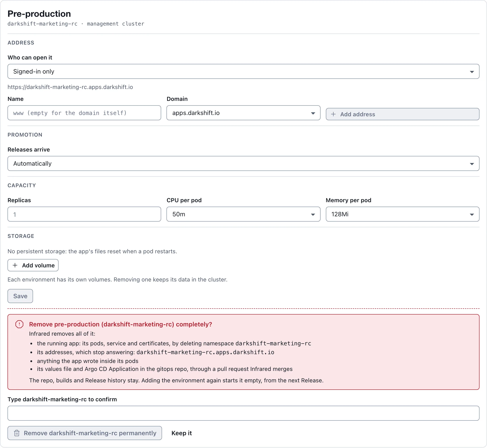Click the 'its addresses, which stop answering' bullet
This screenshot has height=448, width=487.
click(x=156, y=352)
